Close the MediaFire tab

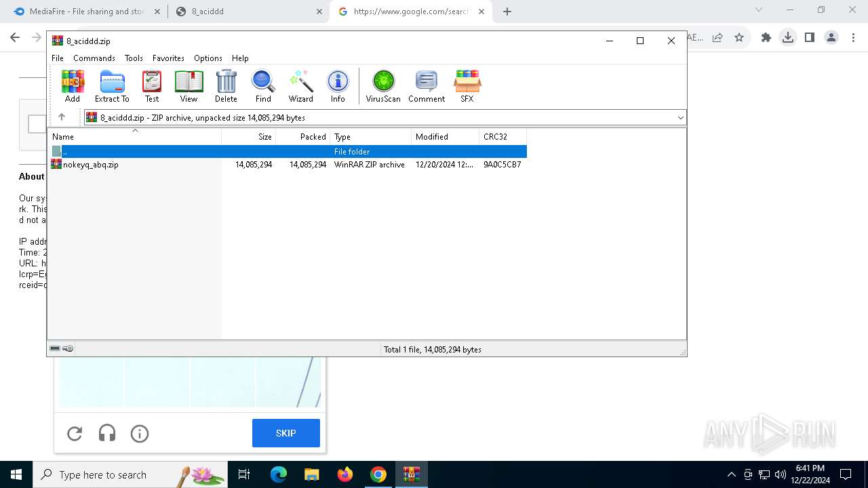[157, 12]
